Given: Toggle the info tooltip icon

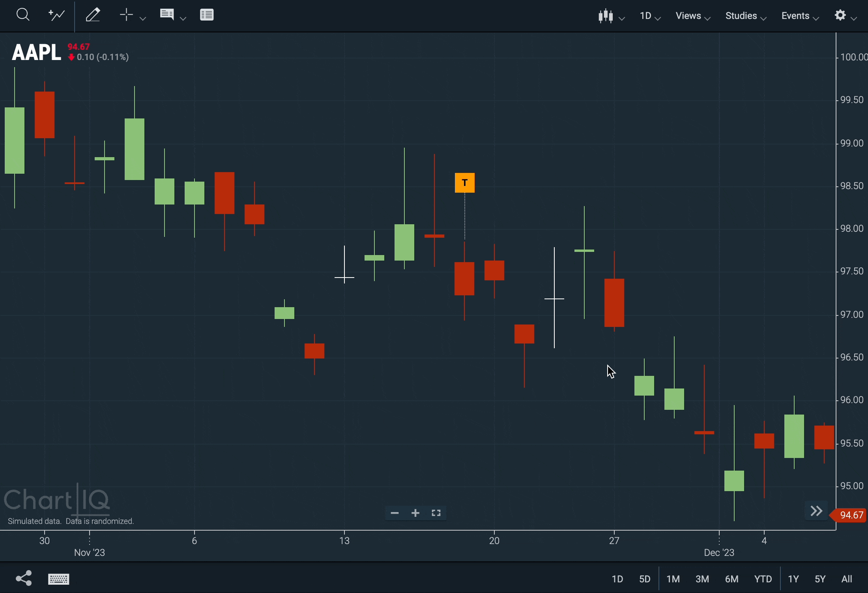Looking at the screenshot, I should (167, 15).
